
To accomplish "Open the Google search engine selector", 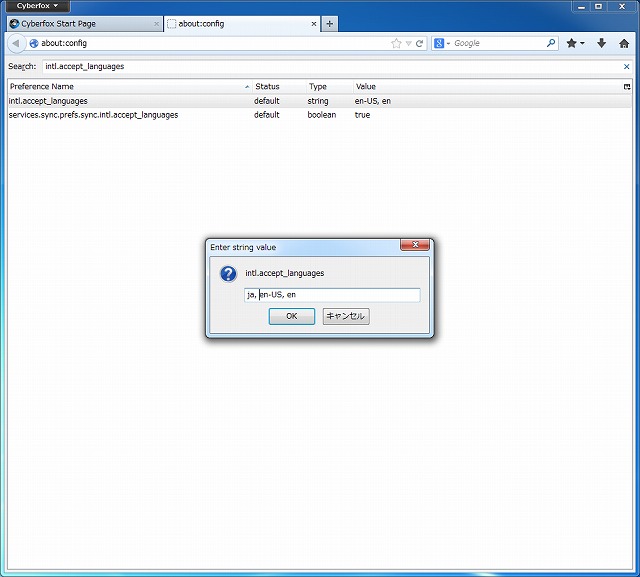I will click(442, 43).
